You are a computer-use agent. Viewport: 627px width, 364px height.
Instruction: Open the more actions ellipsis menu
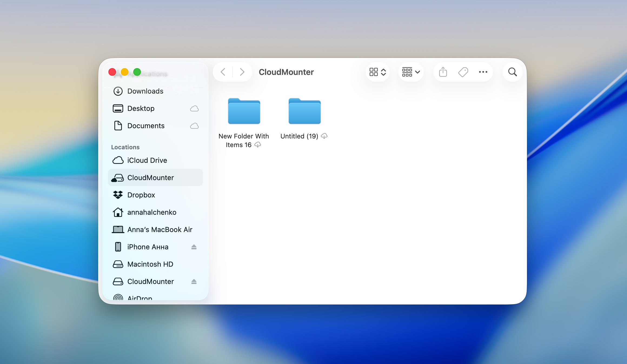[483, 72]
